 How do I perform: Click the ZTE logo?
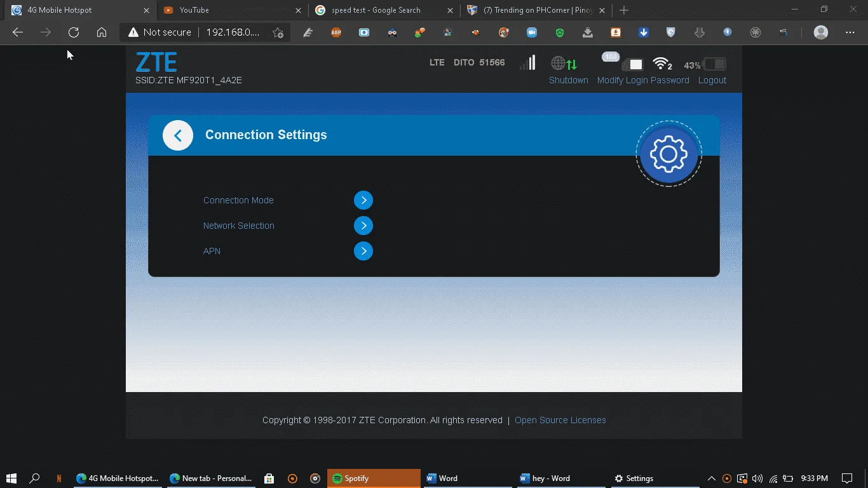(x=156, y=62)
